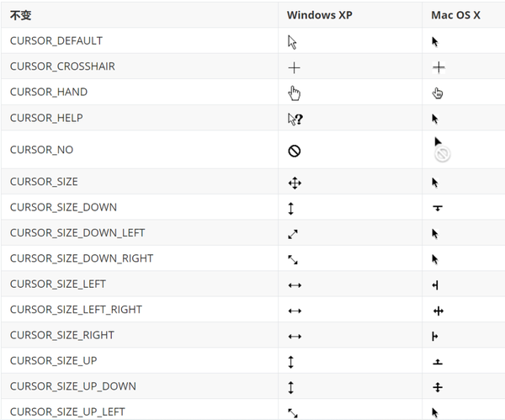Image resolution: width=505 pixels, height=420 pixels.
Task: Click the Mac OS X CURSOR_SIZE_UP_DOWN icon
Action: tap(438, 387)
